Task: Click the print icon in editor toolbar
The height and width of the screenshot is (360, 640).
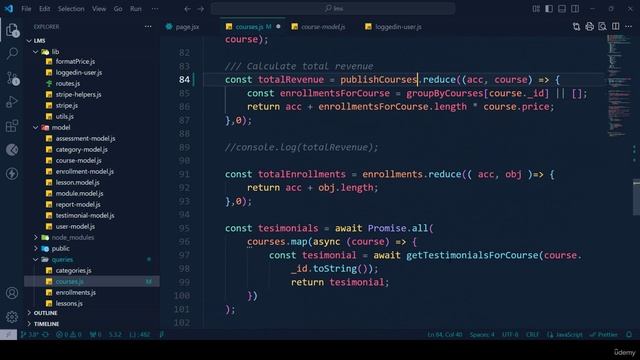Action: (589, 27)
